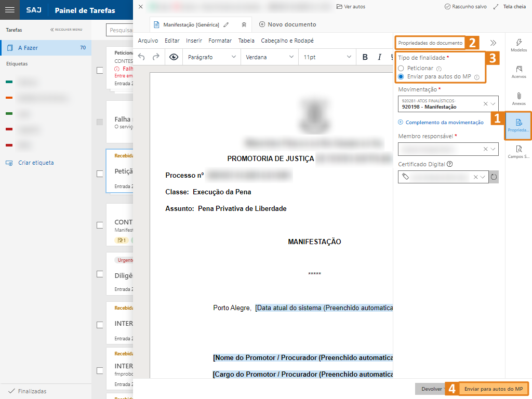Collapse the properties panel with double chevron
The image size is (532, 399).
pyautogui.click(x=493, y=43)
